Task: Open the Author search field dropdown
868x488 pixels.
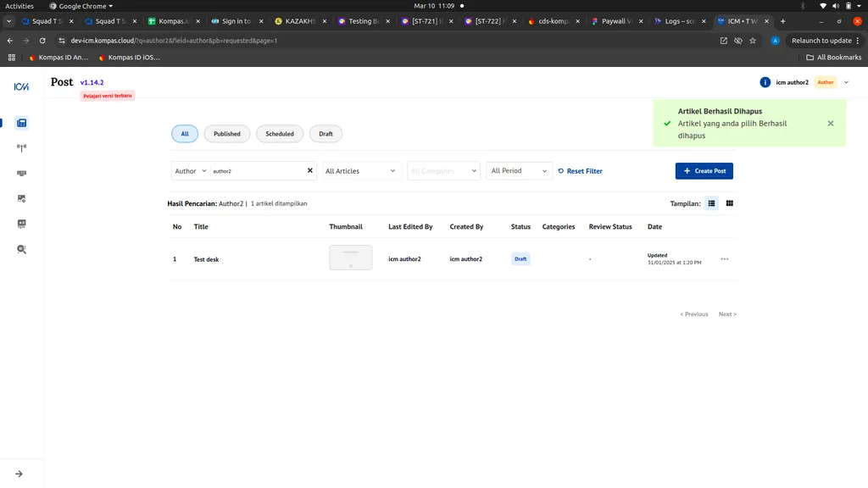Action: (x=190, y=171)
